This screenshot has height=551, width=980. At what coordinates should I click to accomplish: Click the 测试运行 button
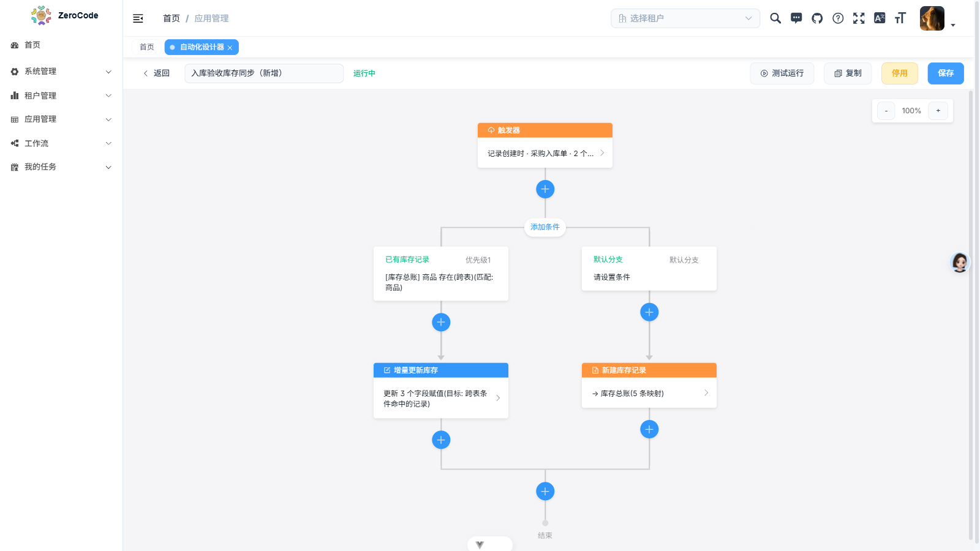click(x=782, y=73)
